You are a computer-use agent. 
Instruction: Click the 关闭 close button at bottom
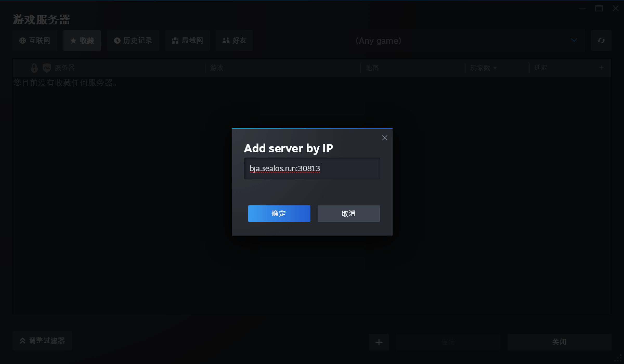click(x=559, y=342)
